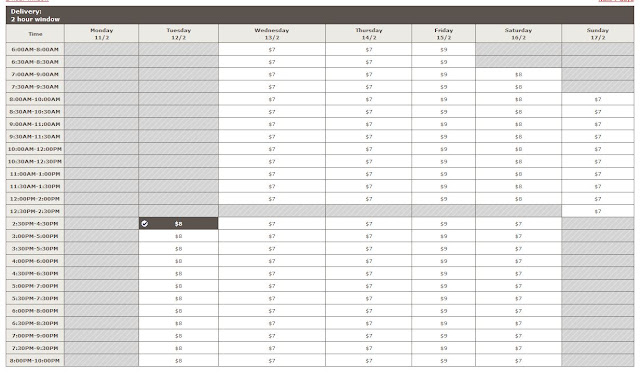Select Saturday 11:30AM-1:30PM $8 slot
The image size is (640, 377).
coord(518,186)
